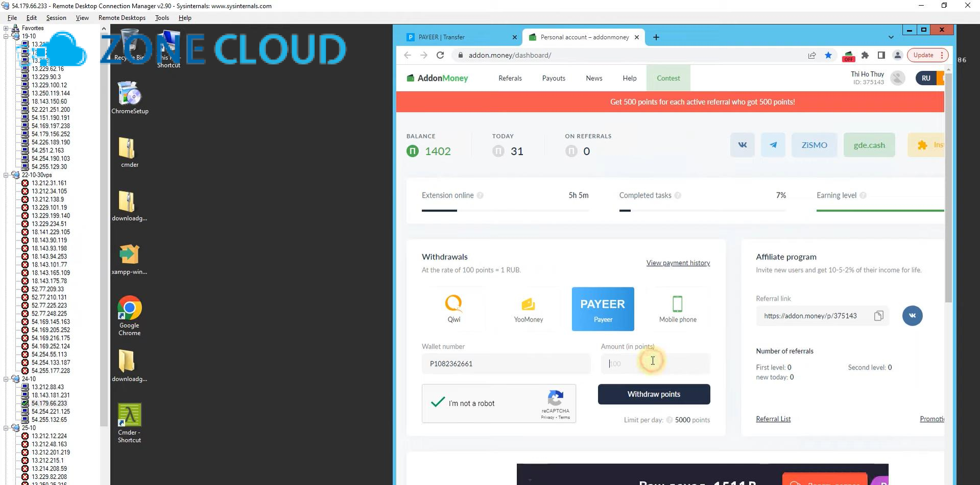Toggle checkbox beside server 54.179.66.233
The height and width of the screenshot is (485, 980).
[x=24, y=403]
